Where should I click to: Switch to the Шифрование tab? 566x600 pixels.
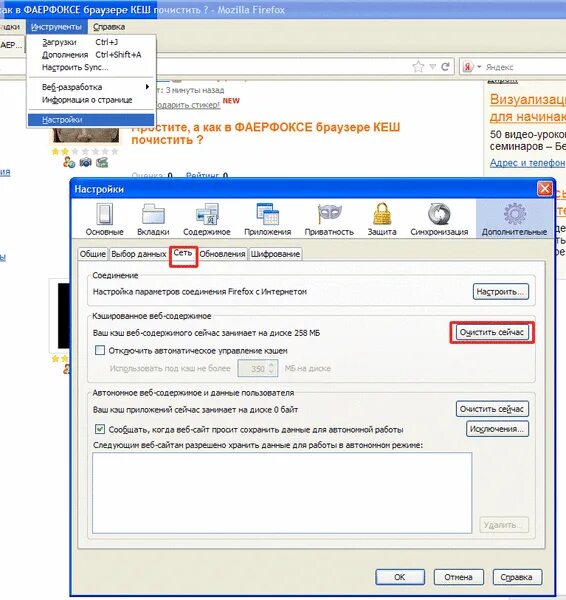[275, 254]
